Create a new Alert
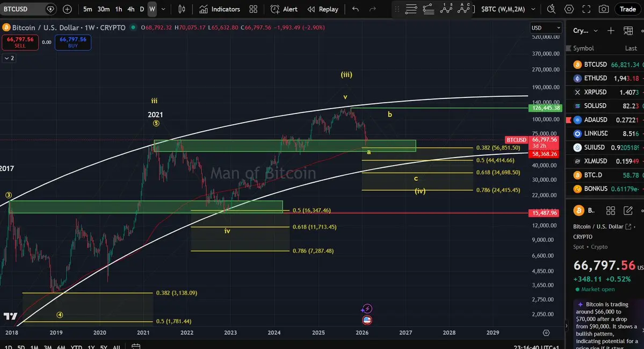 click(x=284, y=9)
